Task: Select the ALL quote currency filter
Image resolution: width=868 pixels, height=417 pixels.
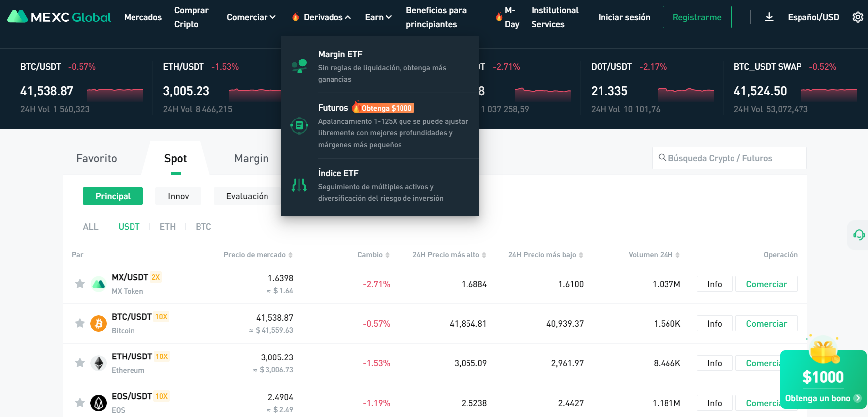Action: (91, 227)
